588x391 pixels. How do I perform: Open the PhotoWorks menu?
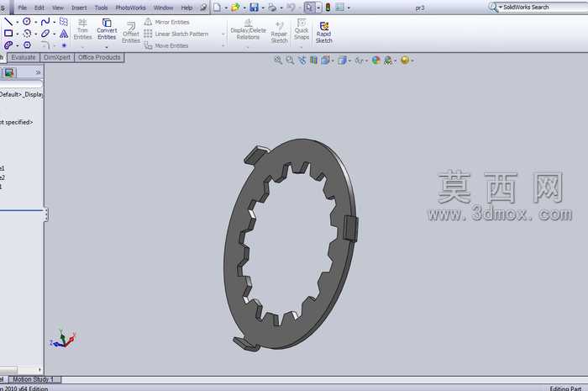[130, 8]
